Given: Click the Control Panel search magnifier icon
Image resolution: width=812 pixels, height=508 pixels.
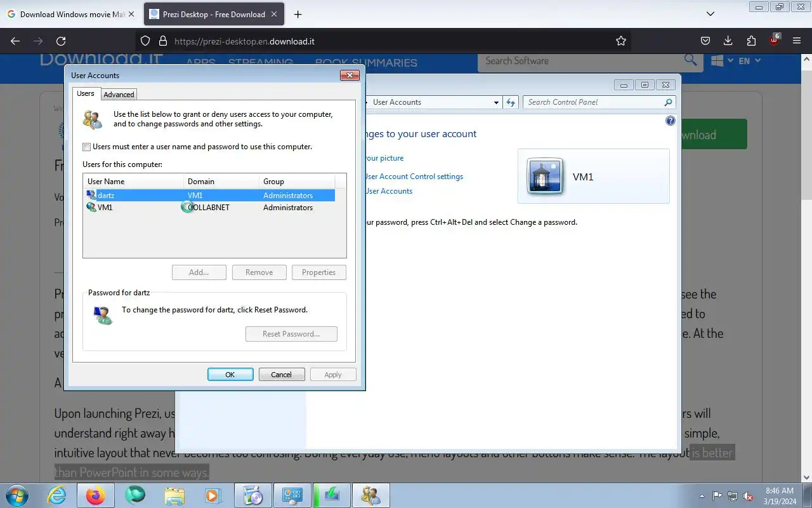Looking at the screenshot, I should [x=668, y=102].
